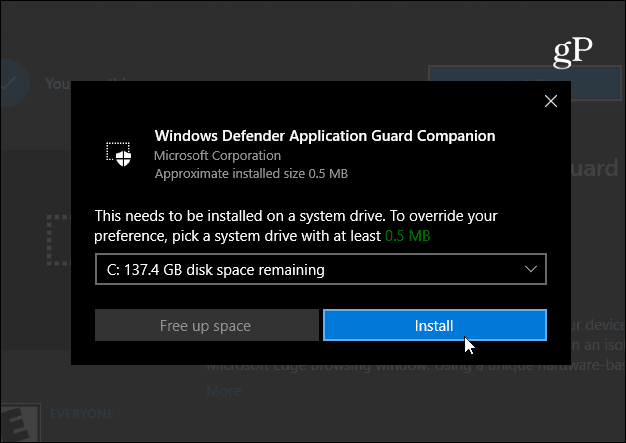Click the More link in the Store page
The height and width of the screenshot is (443, 626).
tap(224, 391)
